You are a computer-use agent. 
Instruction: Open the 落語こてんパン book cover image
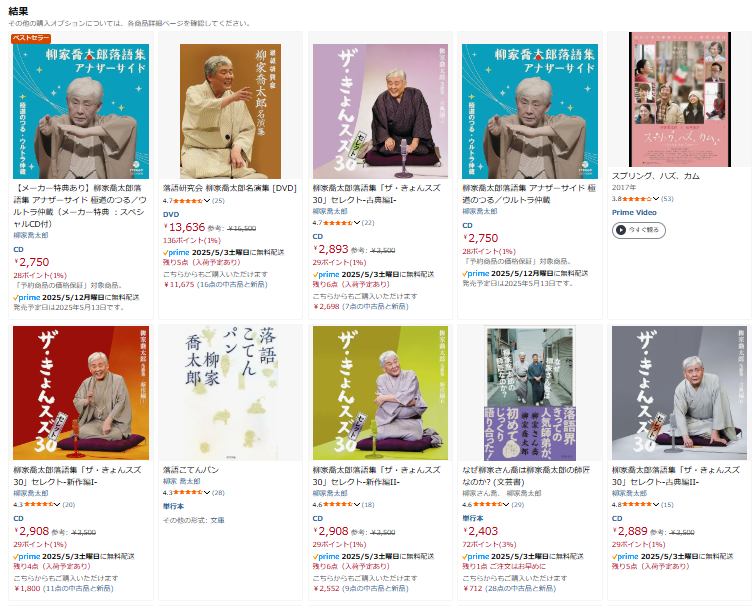pos(230,393)
